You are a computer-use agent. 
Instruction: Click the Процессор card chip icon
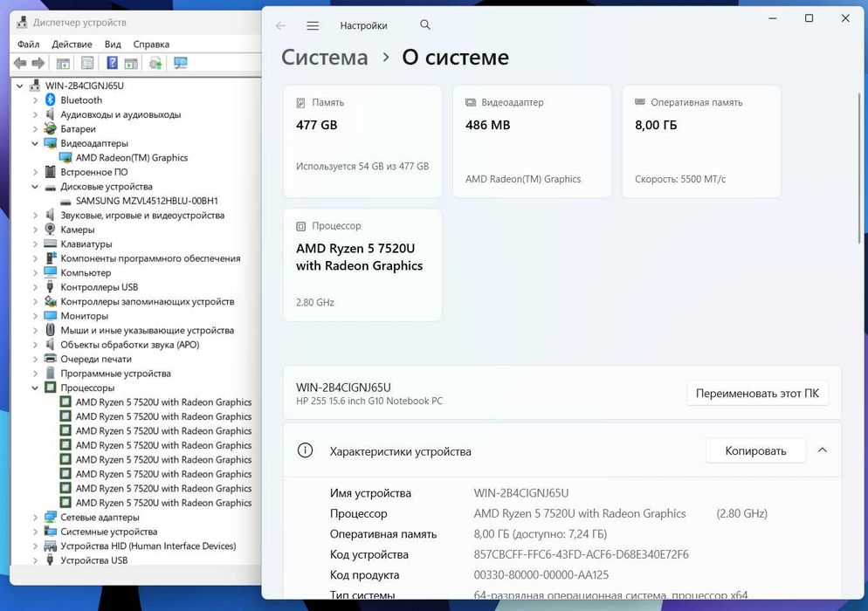300,226
